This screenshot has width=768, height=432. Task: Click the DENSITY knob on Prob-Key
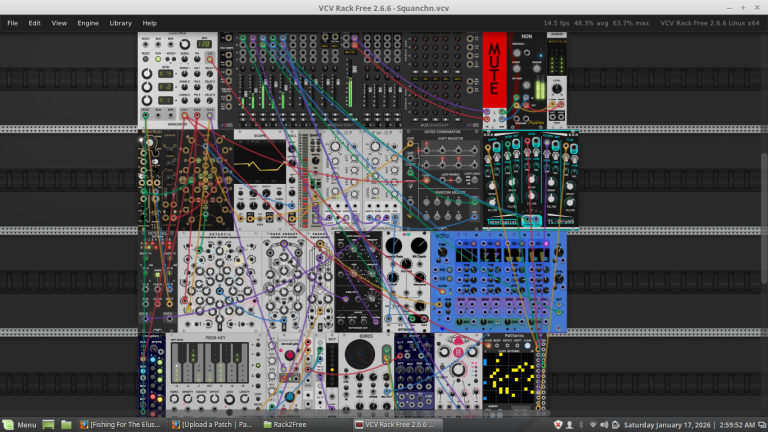[x=188, y=400]
